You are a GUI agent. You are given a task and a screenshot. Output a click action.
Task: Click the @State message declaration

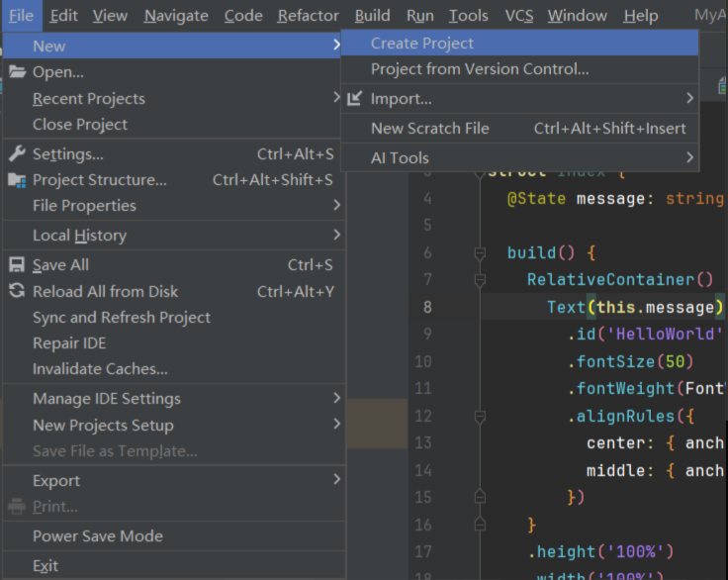[615, 199]
